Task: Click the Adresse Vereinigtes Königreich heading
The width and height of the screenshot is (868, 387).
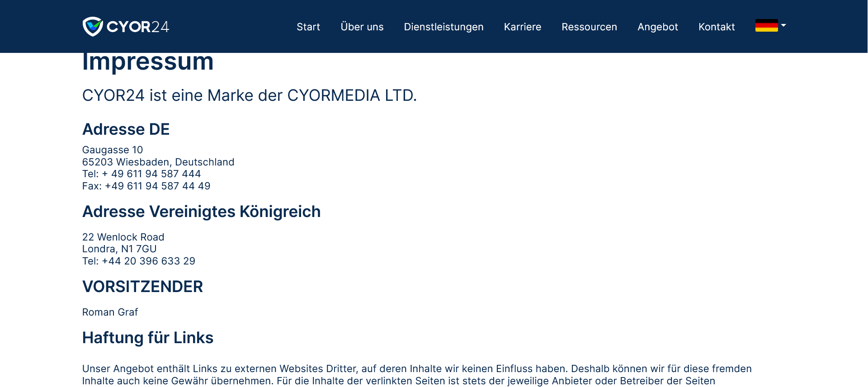Action: click(x=201, y=212)
